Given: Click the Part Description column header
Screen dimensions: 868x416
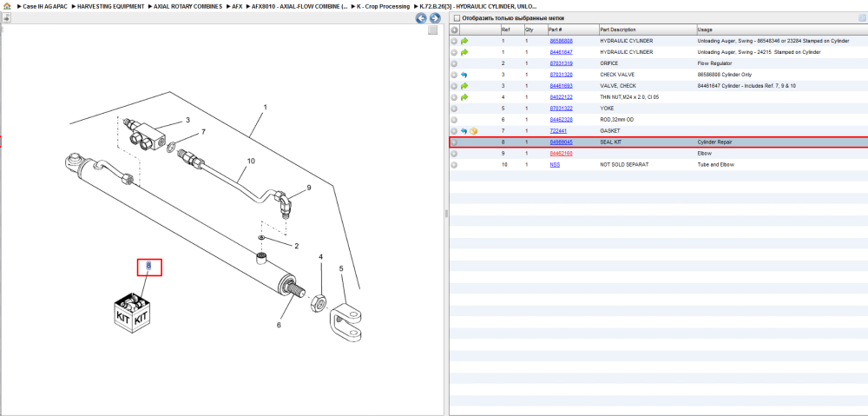Looking at the screenshot, I should (x=648, y=30).
